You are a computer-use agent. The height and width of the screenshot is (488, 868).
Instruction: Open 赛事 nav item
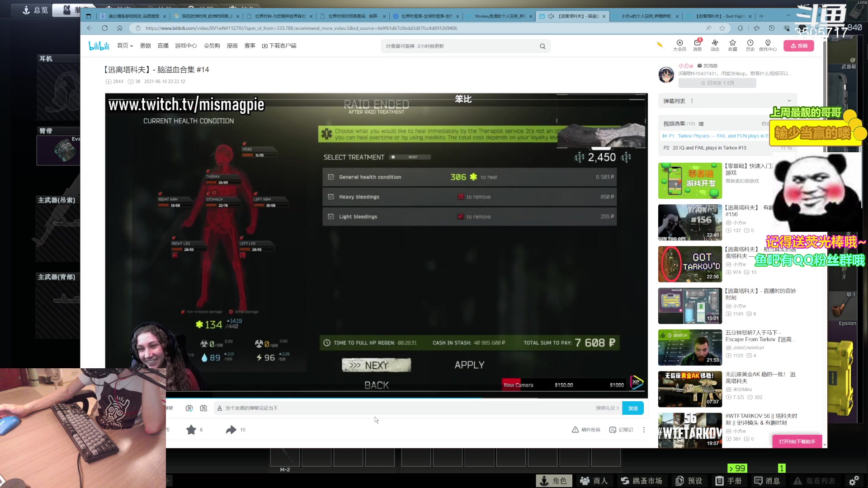(250, 46)
